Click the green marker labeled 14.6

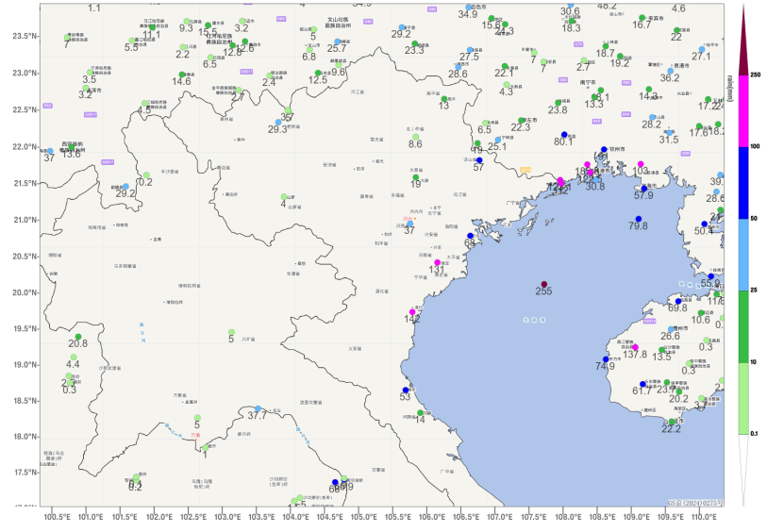point(182,75)
